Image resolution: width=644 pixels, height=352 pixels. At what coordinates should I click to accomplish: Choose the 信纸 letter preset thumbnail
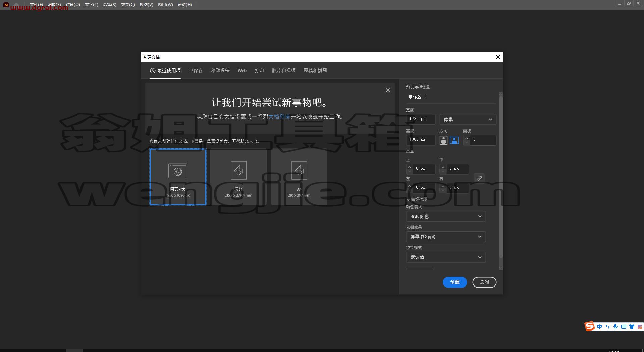coord(238,177)
